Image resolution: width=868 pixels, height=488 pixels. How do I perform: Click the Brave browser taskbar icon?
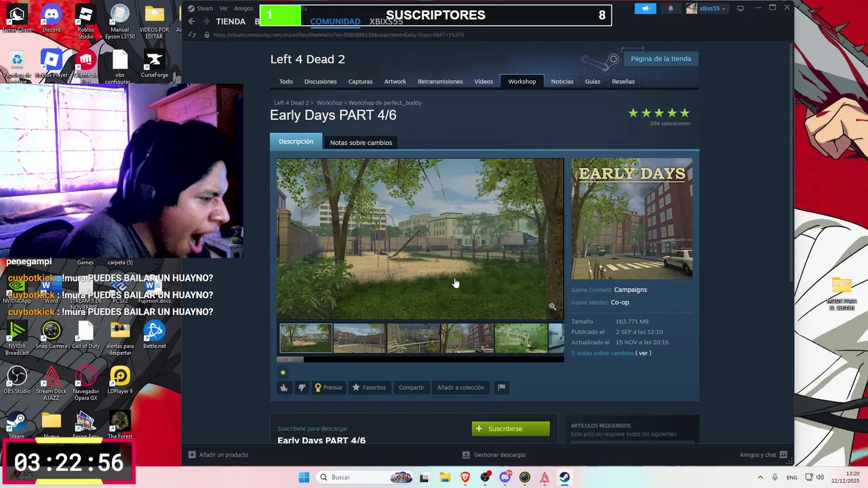coord(465,477)
